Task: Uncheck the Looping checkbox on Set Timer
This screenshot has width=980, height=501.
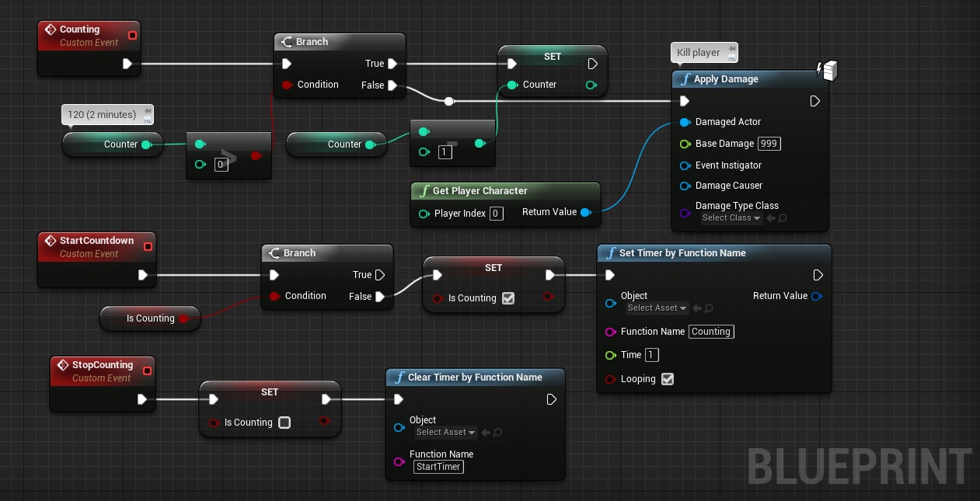Action: click(667, 379)
